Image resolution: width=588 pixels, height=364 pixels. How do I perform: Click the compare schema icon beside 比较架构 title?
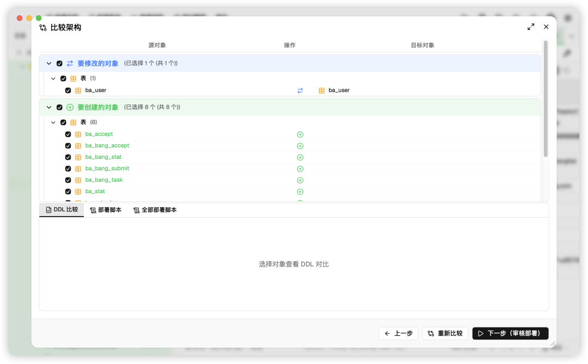pyautogui.click(x=43, y=27)
